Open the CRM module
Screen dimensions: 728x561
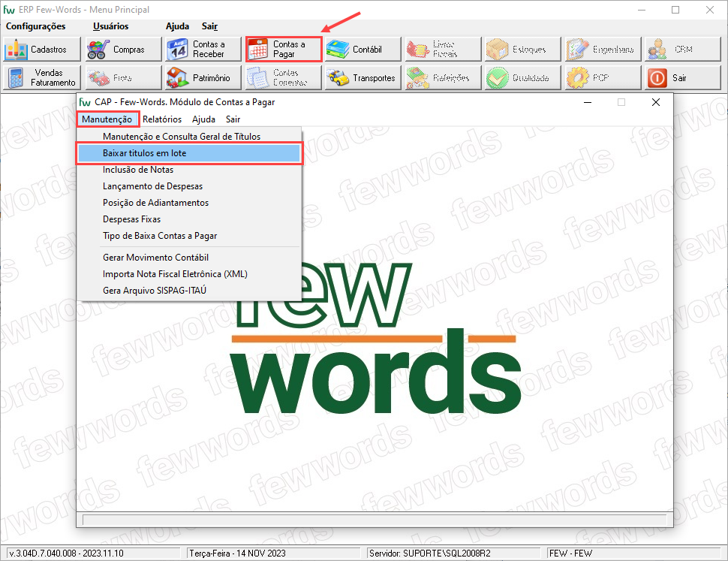(683, 50)
